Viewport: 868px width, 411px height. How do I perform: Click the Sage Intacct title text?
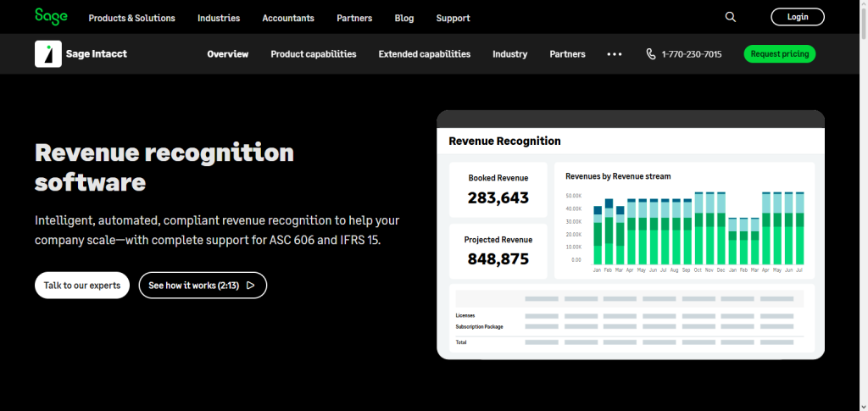tap(97, 53)
